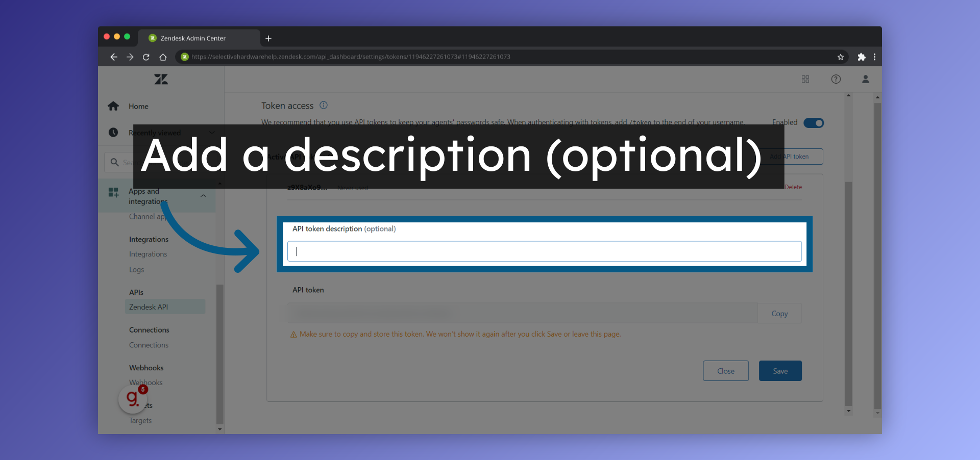Screen dimensions: 980x460
Task: Click the token list scroll down arrow
Action: (x=848, y=411)
